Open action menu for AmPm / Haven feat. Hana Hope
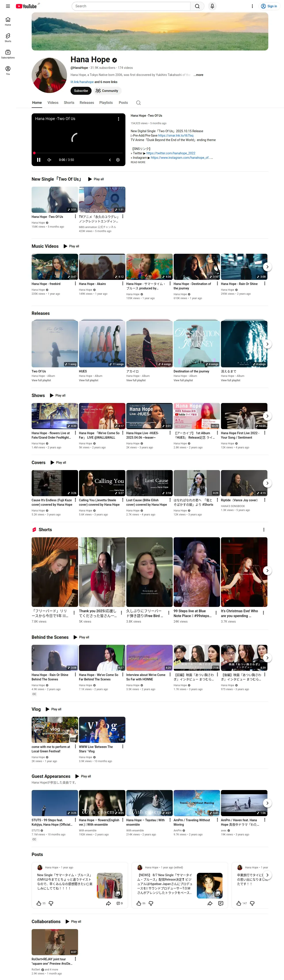The height and width of the screenshot is (980, 284). point(265,820)
